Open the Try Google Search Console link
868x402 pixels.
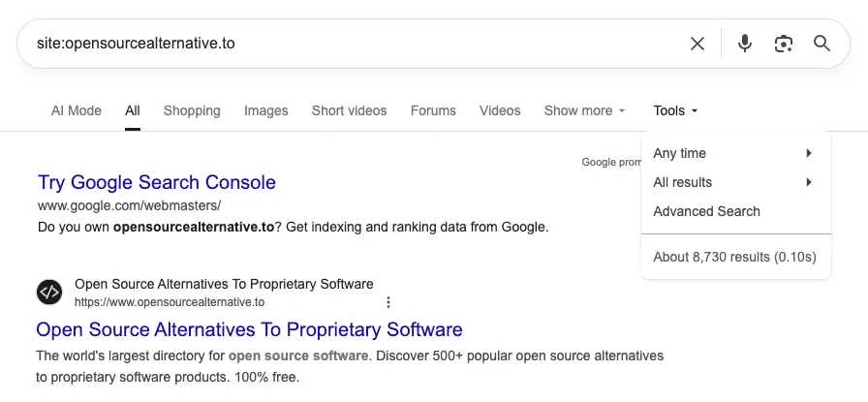[157, 182]
